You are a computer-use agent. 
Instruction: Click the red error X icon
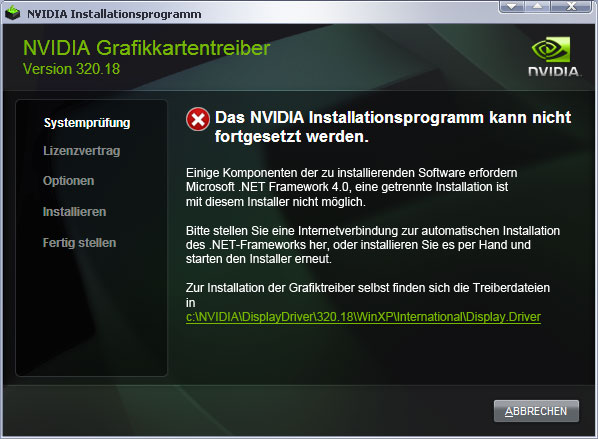pyautogui.click(x=198, y=119)
